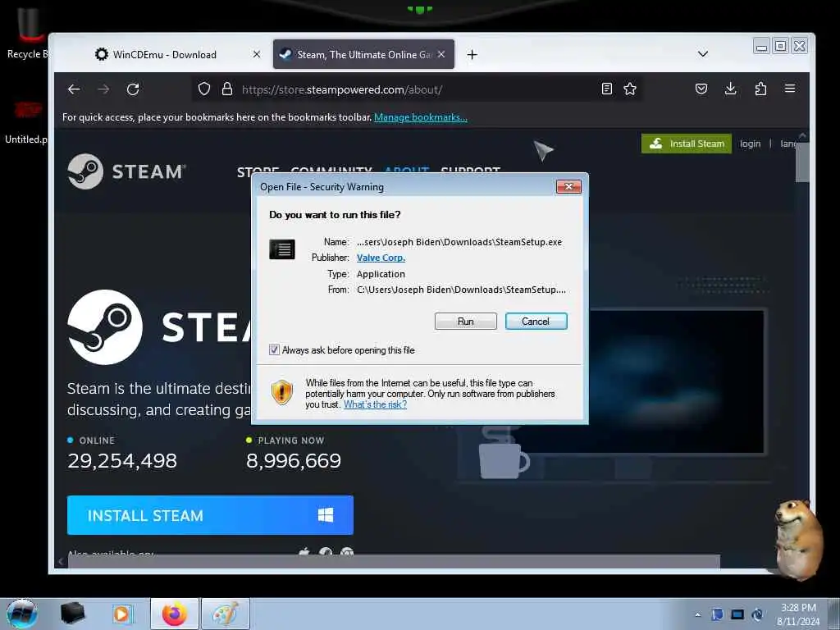Click the browser back arrow

coord(74,89)
